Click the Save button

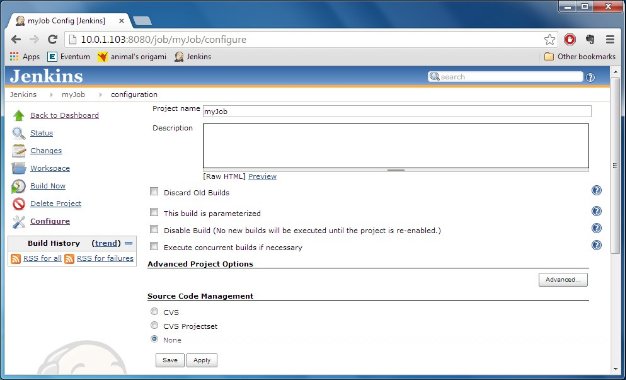tap(170, 360)
